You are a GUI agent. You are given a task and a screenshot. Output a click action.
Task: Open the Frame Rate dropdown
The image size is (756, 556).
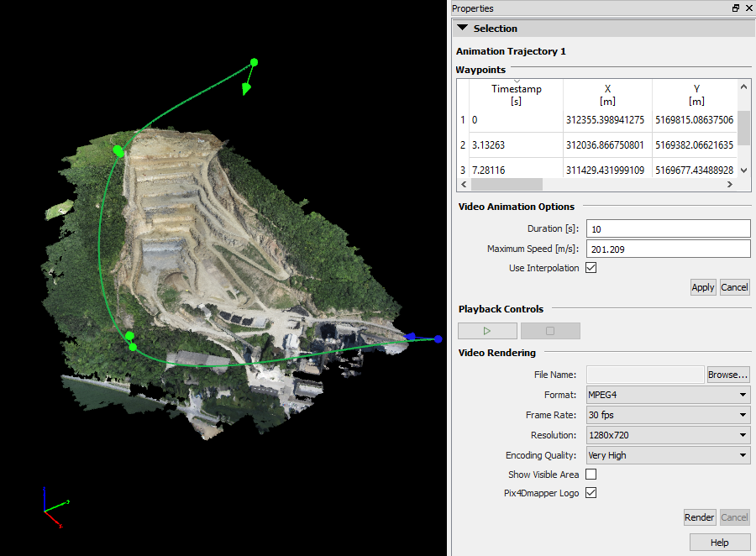tap(667, 415)
